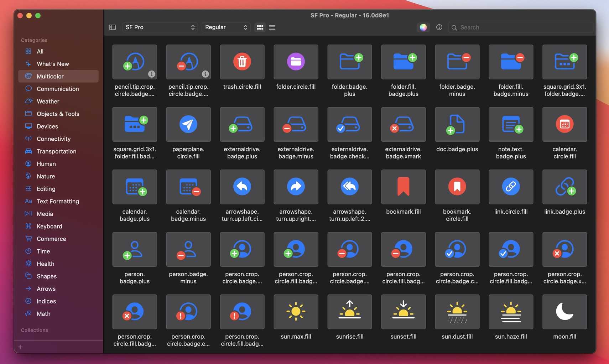609x364 pixels.
Task: Open the SF Pro font dropdown
Action: [x=160, y=27]
